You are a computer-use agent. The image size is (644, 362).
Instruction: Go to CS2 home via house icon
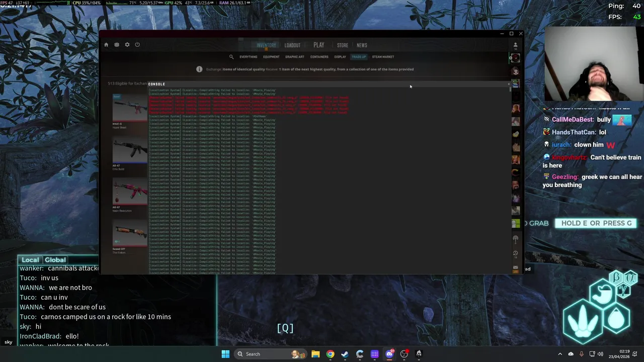tap(106, 45)
